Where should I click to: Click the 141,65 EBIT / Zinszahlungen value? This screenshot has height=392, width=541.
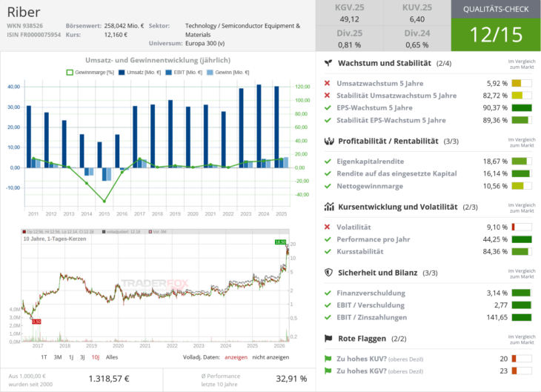497,317
